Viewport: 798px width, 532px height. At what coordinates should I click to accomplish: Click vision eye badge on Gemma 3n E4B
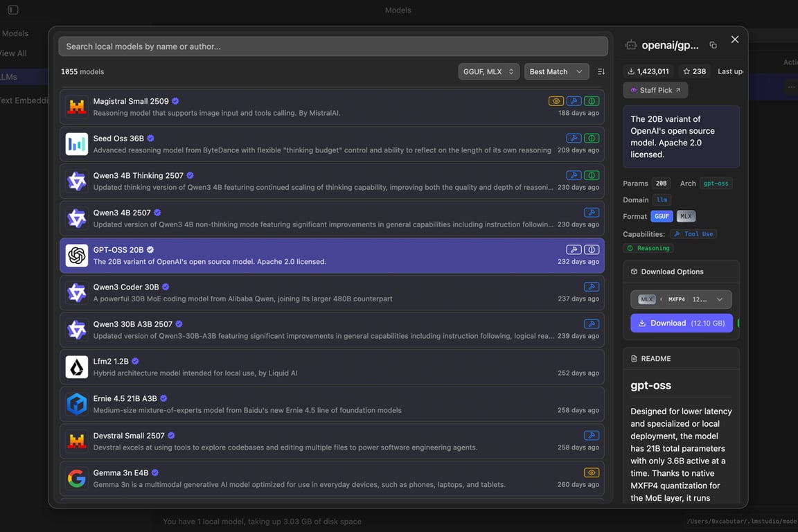tap(592, 473)
